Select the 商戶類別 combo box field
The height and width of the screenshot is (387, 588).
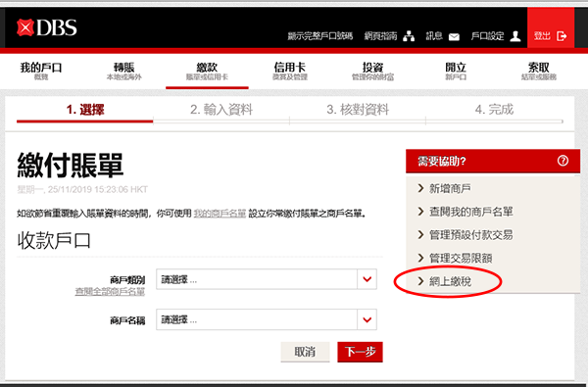[x=267, y=279]
